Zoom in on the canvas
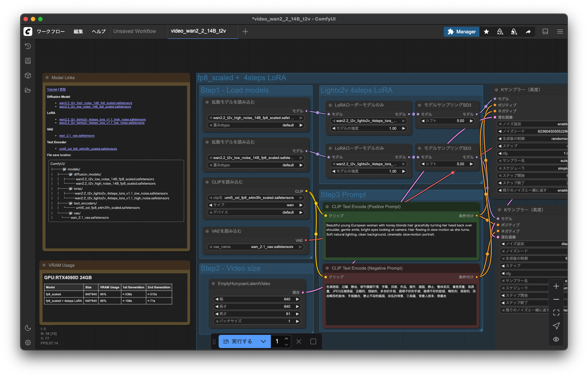Viewport: 588px width, 377px height. [x=556, y=286]
